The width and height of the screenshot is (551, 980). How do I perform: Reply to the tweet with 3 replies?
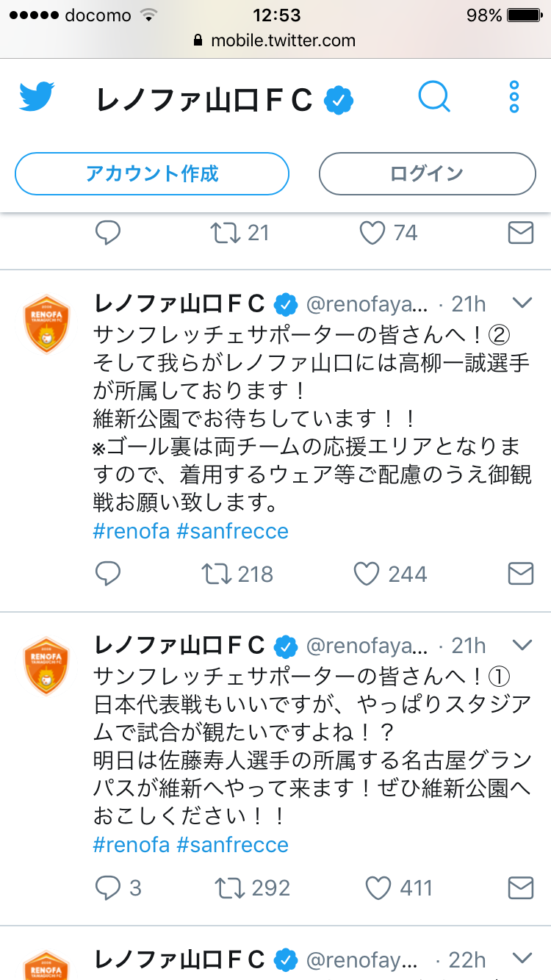[x=109, y=887]
